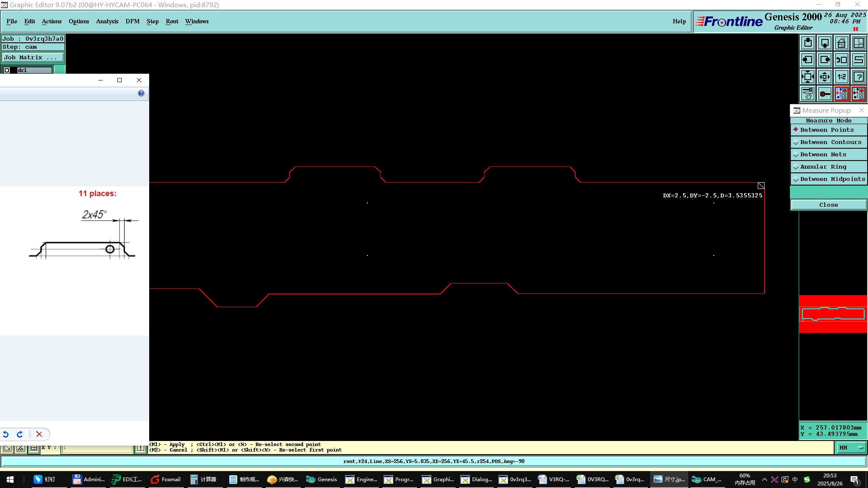Open the DFM menu
This screenshot has height=488, width=868.
tap(132, 21)
